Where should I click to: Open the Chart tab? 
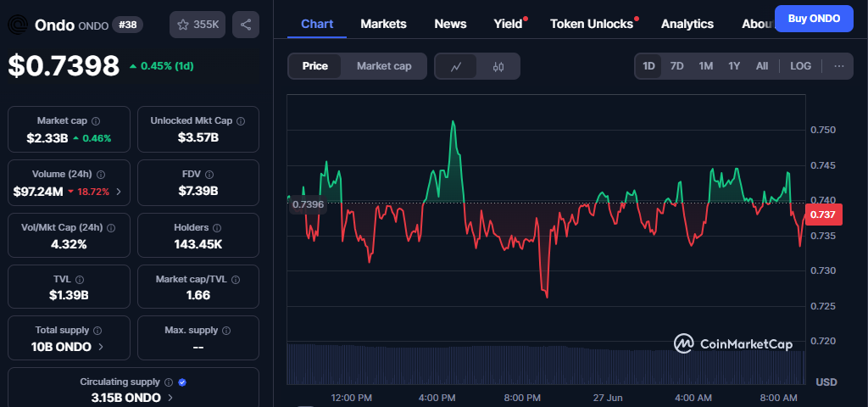317,24
